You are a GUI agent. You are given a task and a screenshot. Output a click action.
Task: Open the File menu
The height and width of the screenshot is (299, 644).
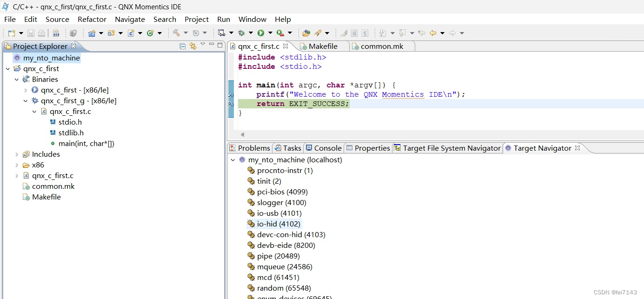(10, 19)
